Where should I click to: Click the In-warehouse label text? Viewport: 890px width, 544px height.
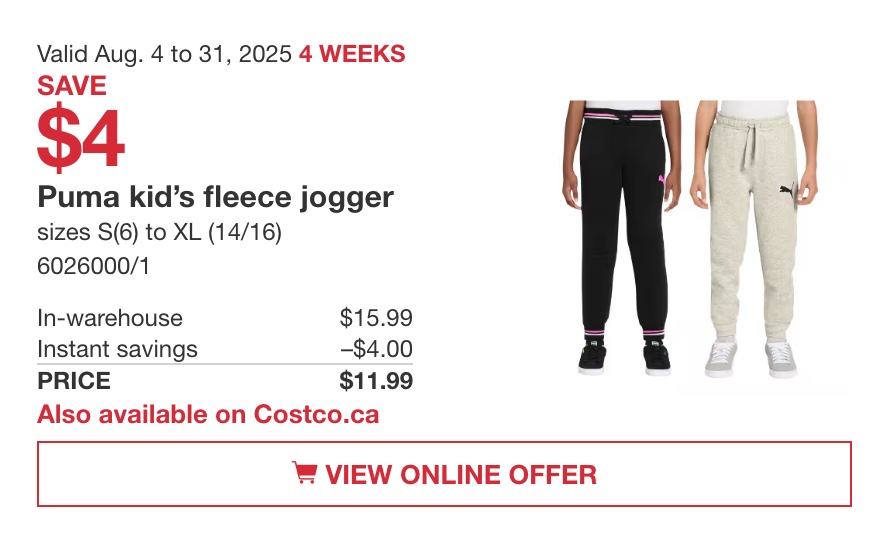[x=110, y=318]
